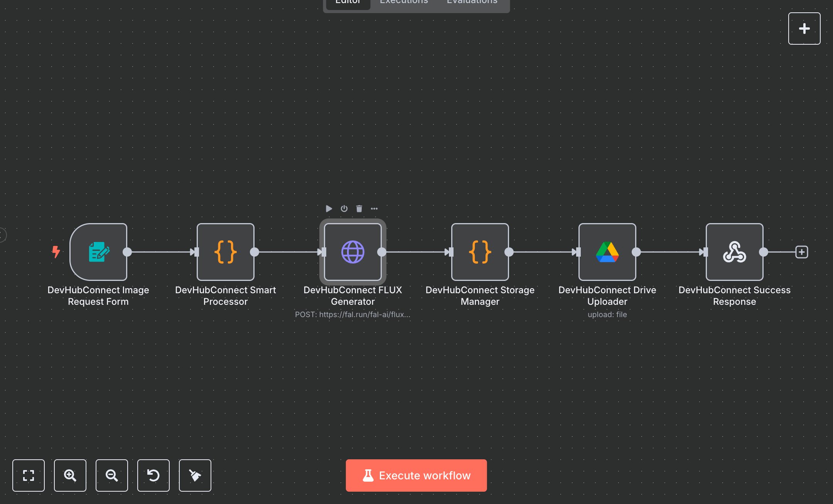Click the Execute workflow button
The width and height of the screenshot is (833, 504).
pyautogui.click(x=416, y=475)
